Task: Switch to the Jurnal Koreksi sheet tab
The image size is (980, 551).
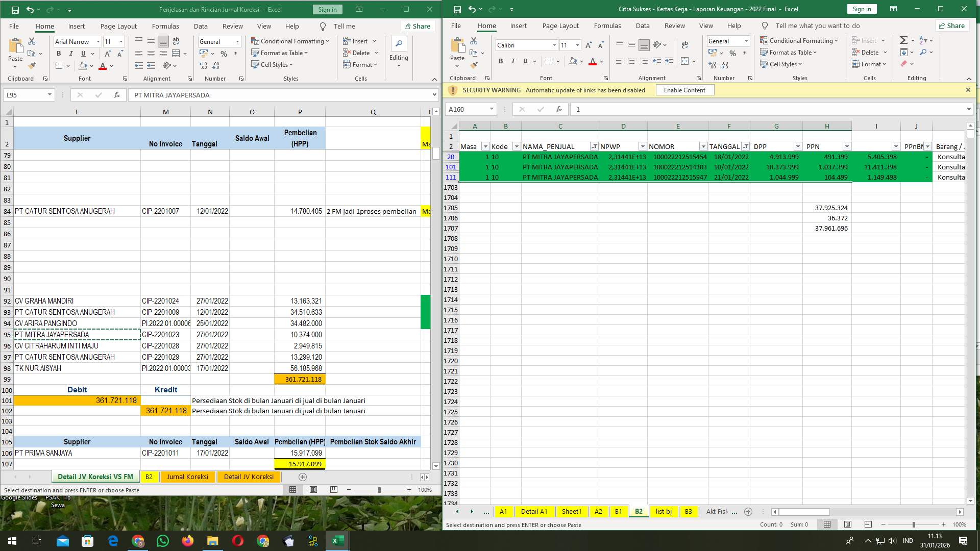Action: click(187, 477)
